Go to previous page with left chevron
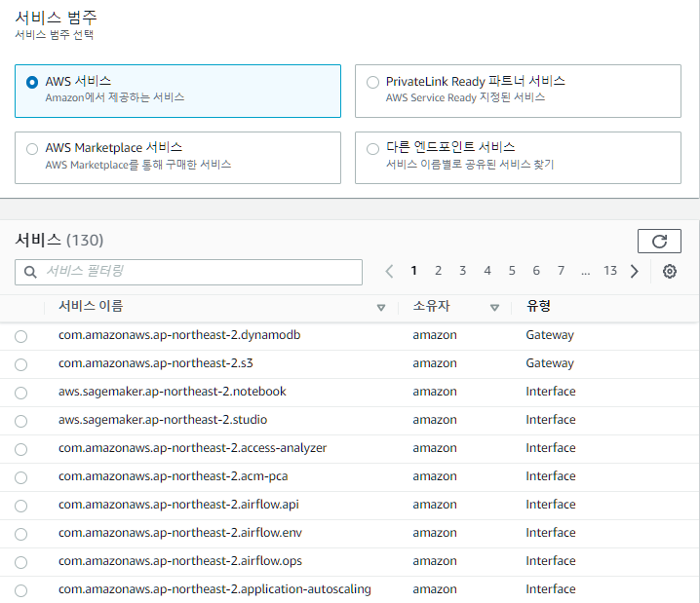This screenshot has height=603, width=700. pos(389,271)
